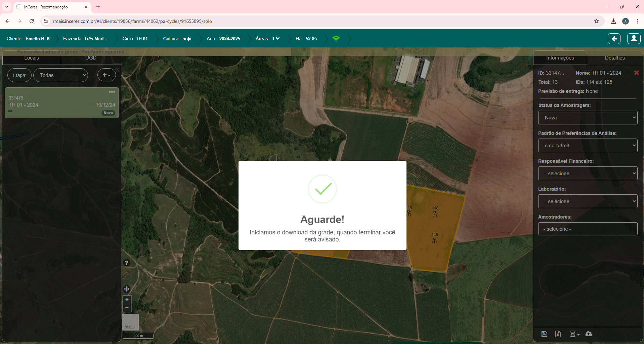Remove the sampling with the red X

[x=636, y=73]
